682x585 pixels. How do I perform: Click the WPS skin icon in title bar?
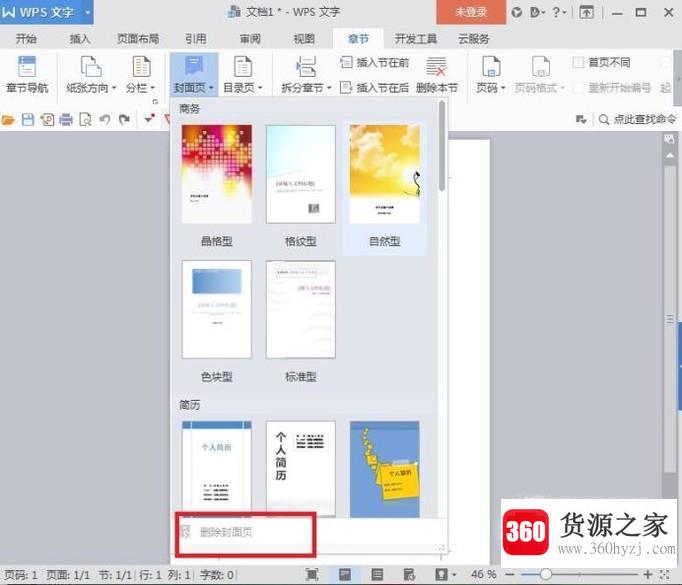pyautogui.click(x=517, y=12)
